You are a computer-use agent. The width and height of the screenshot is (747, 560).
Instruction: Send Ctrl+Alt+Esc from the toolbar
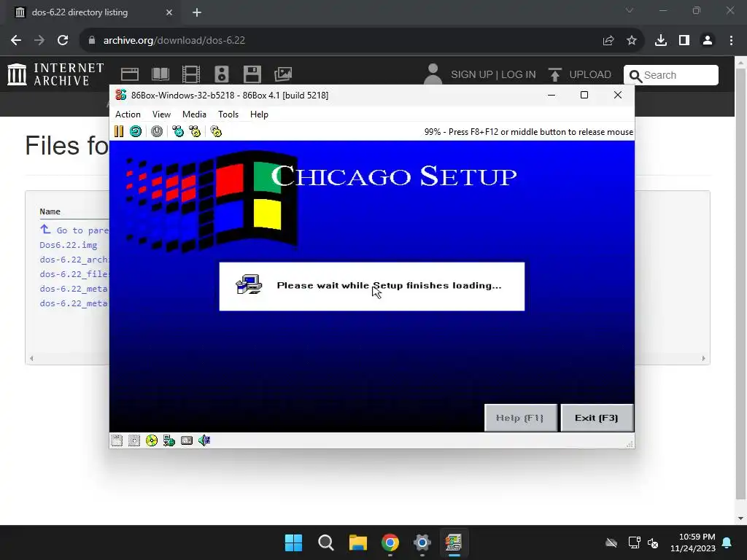(x=195, y=131)
